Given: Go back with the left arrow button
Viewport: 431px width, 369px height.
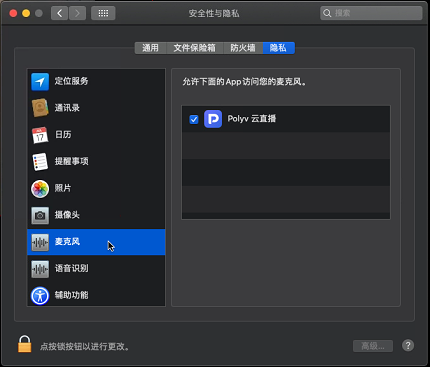Looking at the screenshot, I should pyautogui.click(x=60, y=13).
